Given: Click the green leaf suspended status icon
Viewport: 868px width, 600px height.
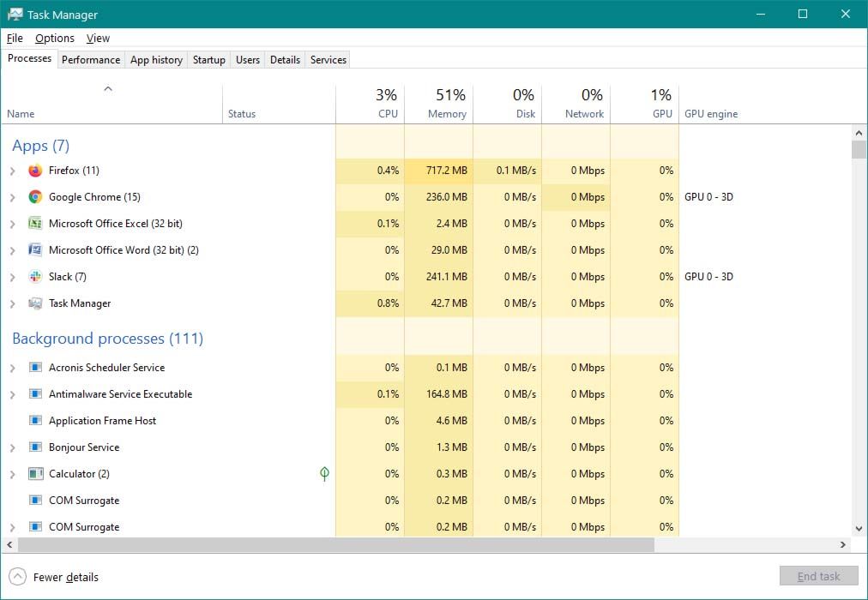Looking at the screenshot, I should point(324,473).
